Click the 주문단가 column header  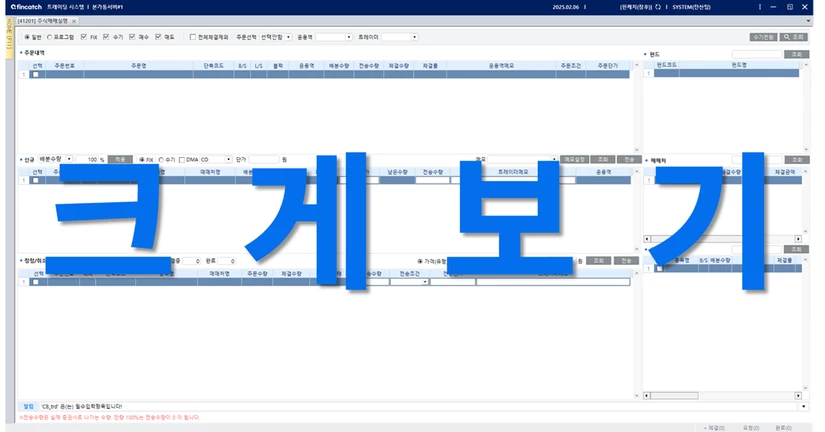(x=608, y=66)
